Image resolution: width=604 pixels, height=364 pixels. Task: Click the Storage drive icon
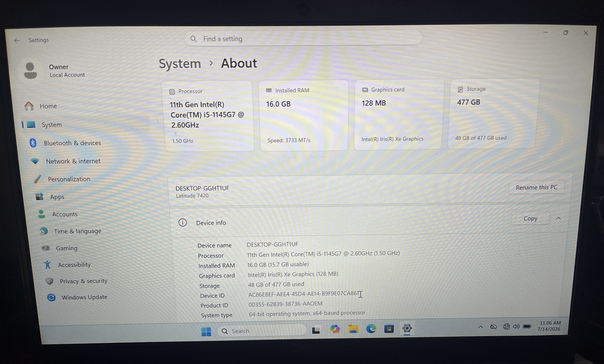460,89
